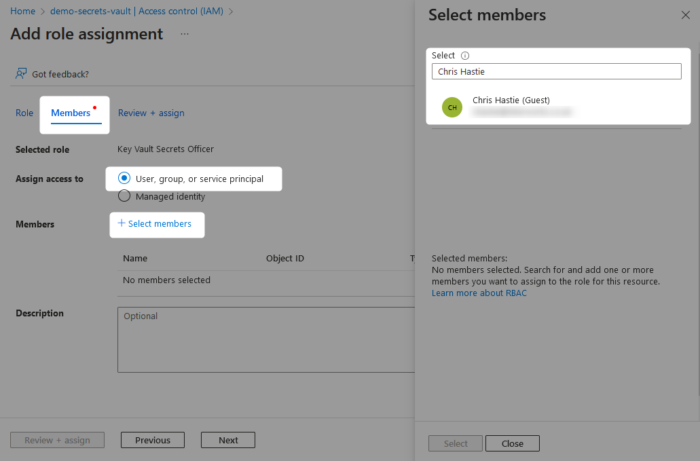The width and height of the screenshot is (700, 461).
Task: Click the Close button in side panel
Action: 512,443
